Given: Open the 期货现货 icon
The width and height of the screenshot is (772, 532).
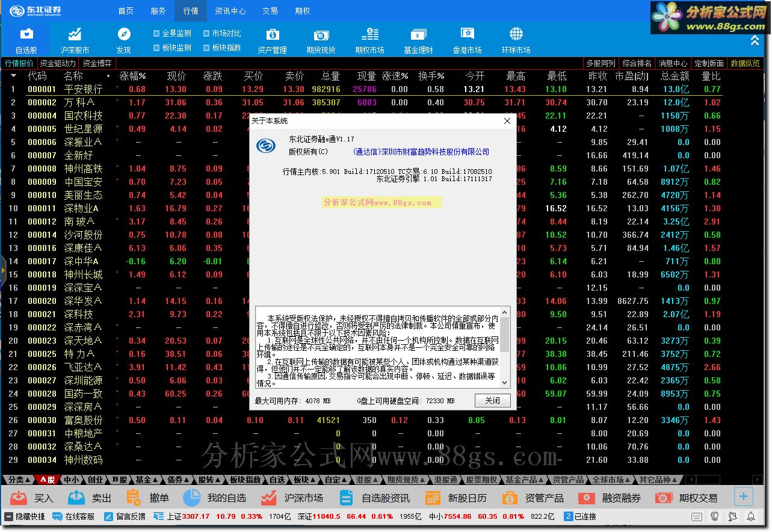Looking at the screenshot, I should (x=321, y=40).
